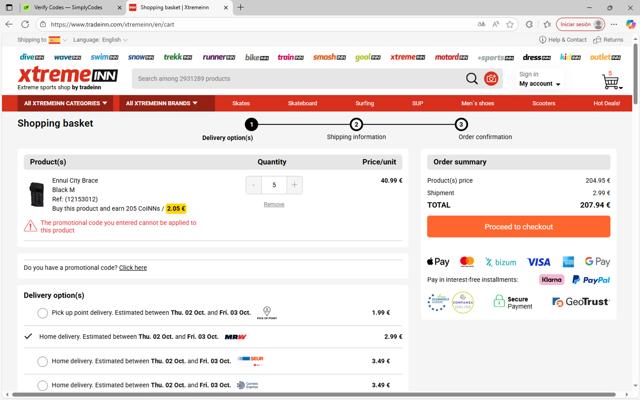Screen dimensions: 640x400
Task: Open dressinn store logo
Action: [537, 58]
